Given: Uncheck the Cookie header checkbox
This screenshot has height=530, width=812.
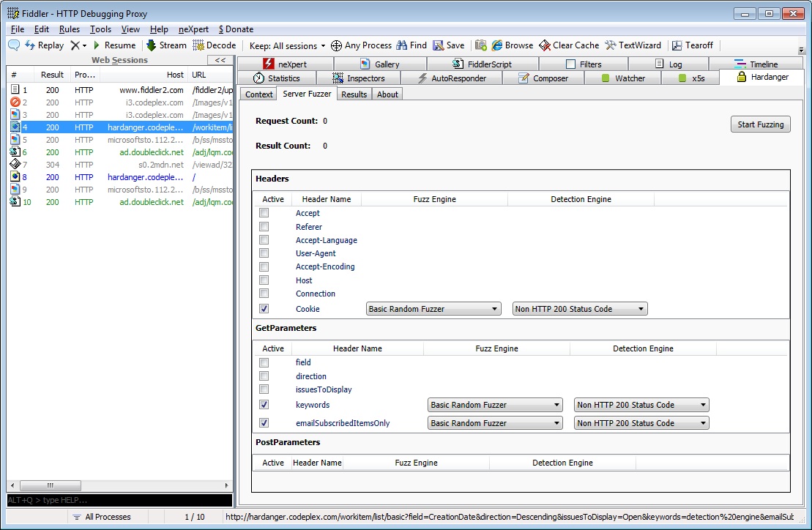Looking at the screenshot, I should [264, 309].
